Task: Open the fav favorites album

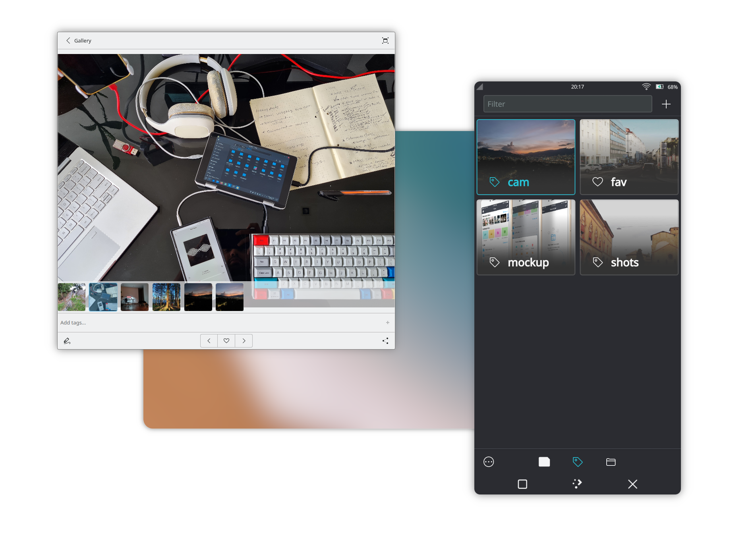Action: point(629,157)
